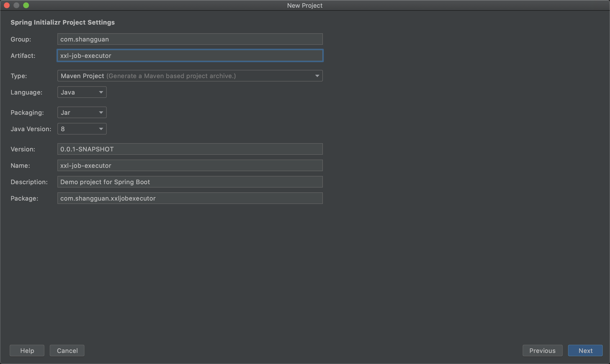Click the 'Description:' label
Image resolution: width=610 pixels, height=364 pixels.
pyautogui.click(x=29, y=182)
